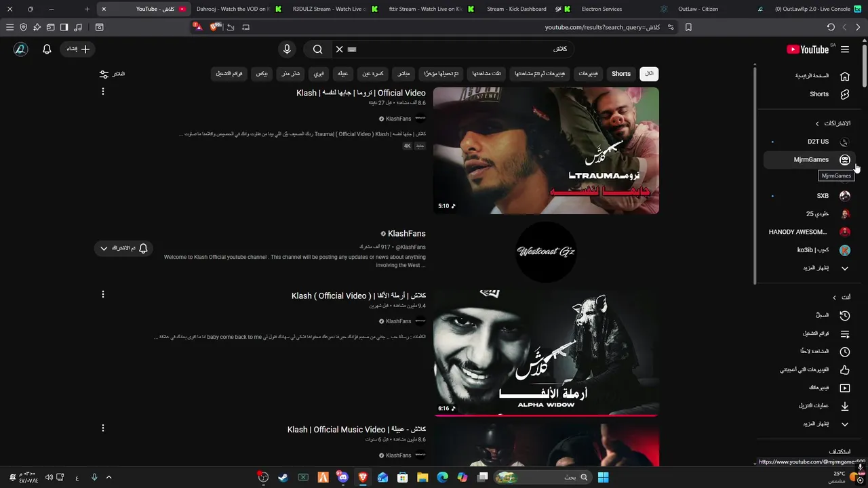
Task: Click the browser address bar URL
Action: click(x=602, y=27)
